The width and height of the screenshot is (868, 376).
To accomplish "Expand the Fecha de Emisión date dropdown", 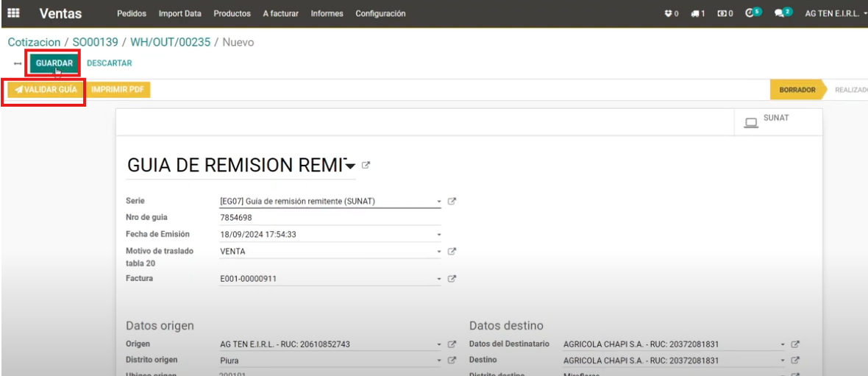I will (x=439, y=235).
